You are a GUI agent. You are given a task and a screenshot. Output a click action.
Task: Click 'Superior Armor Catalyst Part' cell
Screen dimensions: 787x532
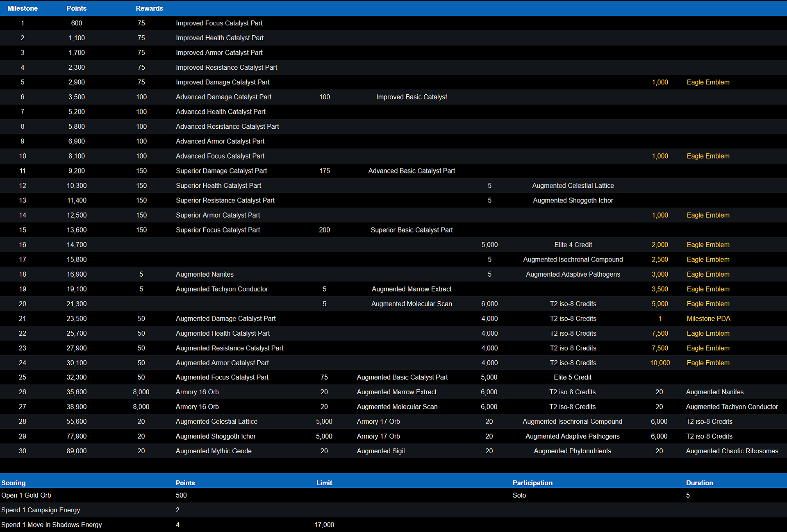coord(218,215)
